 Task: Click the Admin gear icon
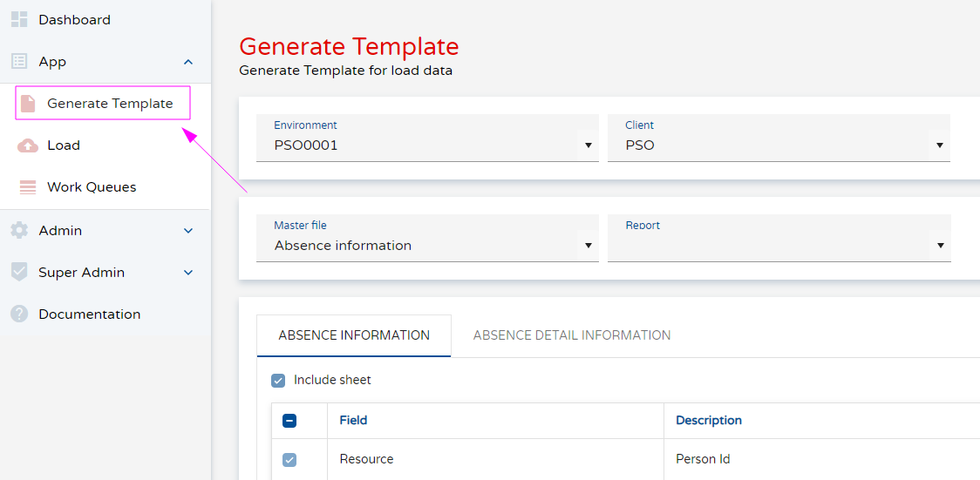tap(19, 230)
